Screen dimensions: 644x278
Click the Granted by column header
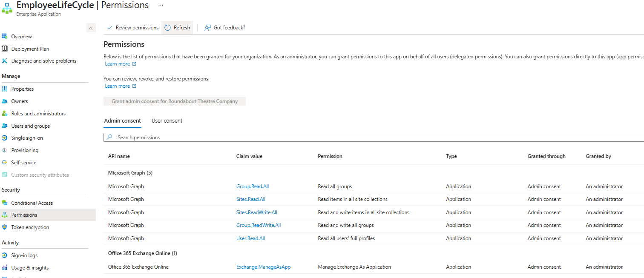(598, 156)
